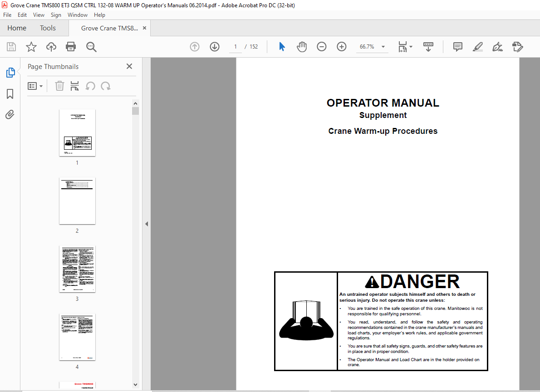
Task: Select the Grove Crane TMS8... document tab
Action: [x=109, y=28]
